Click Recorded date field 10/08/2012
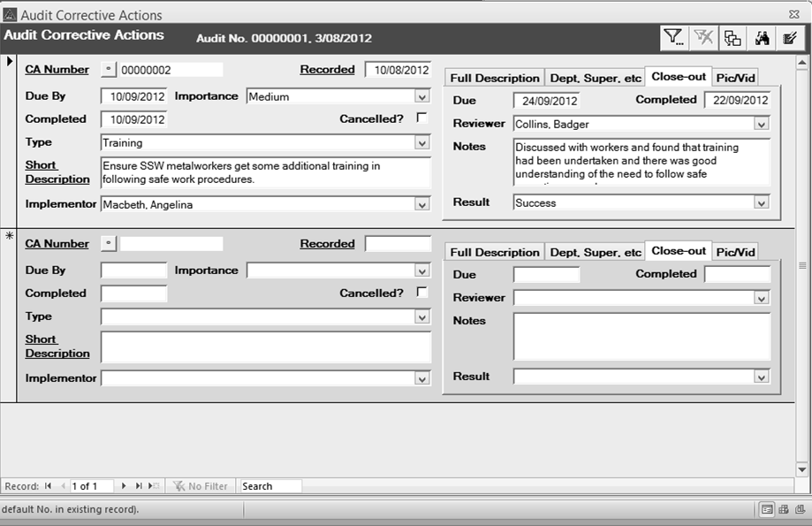Image resolution: width=812 pixels, height=526 pixels. point(398,70)
